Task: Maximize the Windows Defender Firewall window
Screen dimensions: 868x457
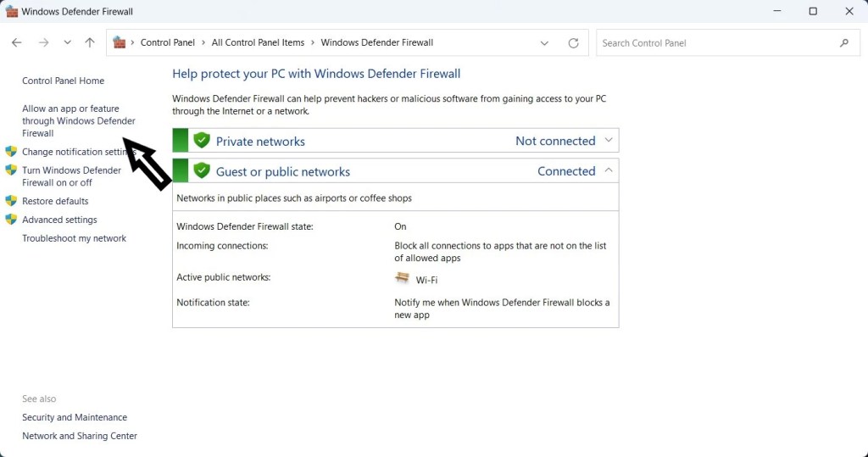Action: point(813,11)
